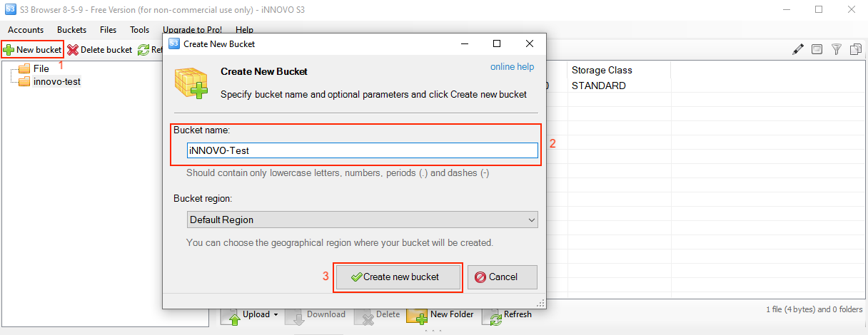Click the Upload arrow icon
Screen dimensions: 868x335
point(233,316)
